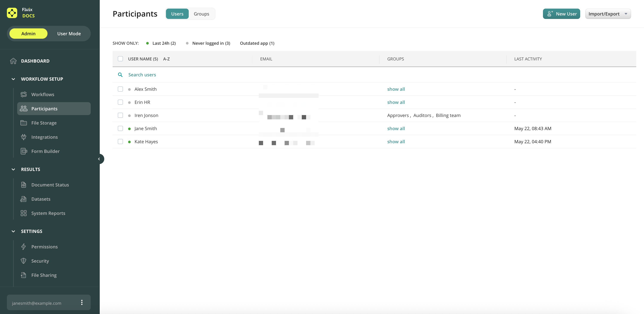Open Integrations plug icon

[x=23, y=137]
